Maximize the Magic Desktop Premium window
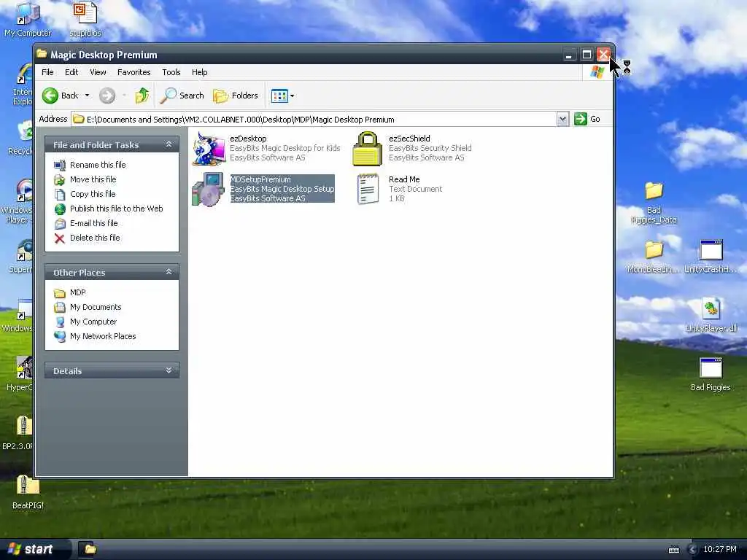The width and height of the screenshot is (747, 560). coord(587,55)
